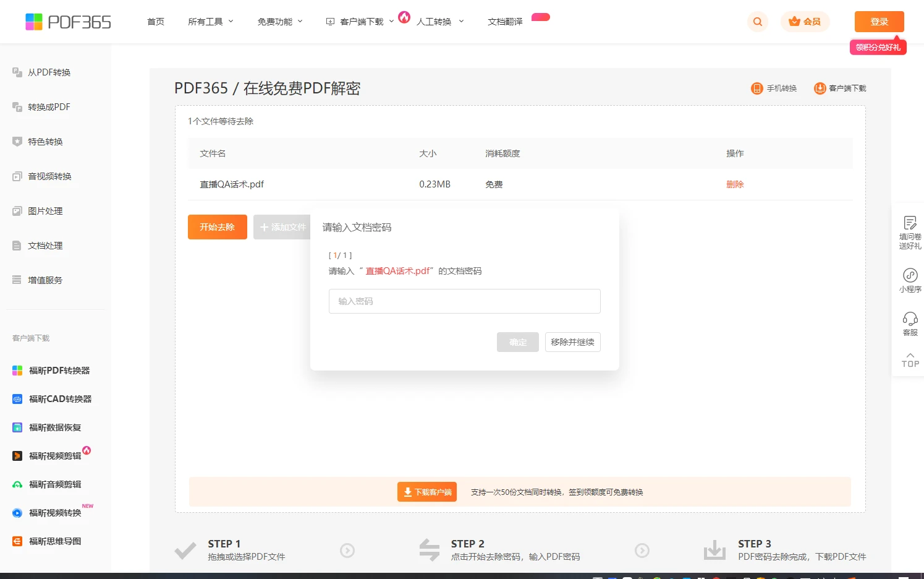
Task: Expand 客户端下载 header dropdown
Action: 360,22
